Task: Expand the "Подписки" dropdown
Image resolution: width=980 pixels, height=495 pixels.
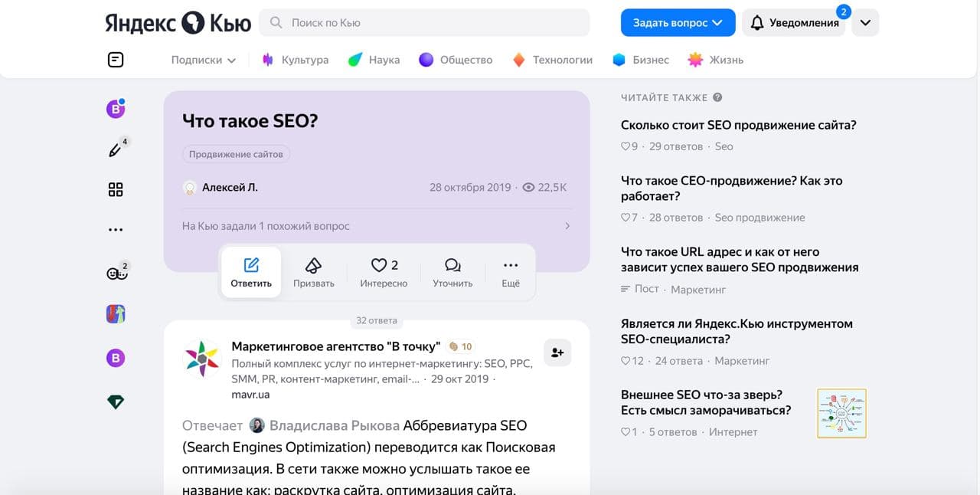Action: coord(204,60)
